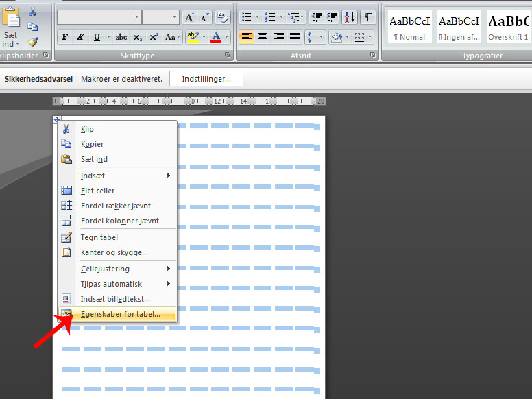Apply a numbered list
Image resolution: width=532 pixels, height=399 pixels.
point(270,17)
